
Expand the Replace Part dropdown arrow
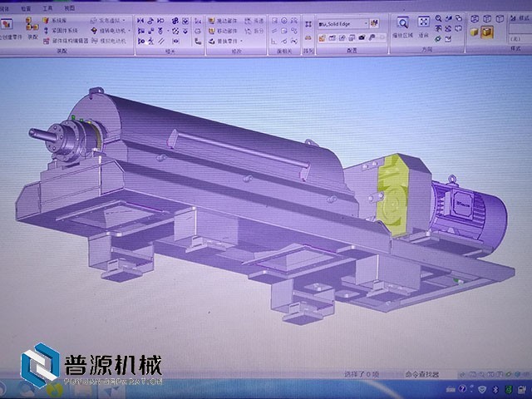(242, 40)
